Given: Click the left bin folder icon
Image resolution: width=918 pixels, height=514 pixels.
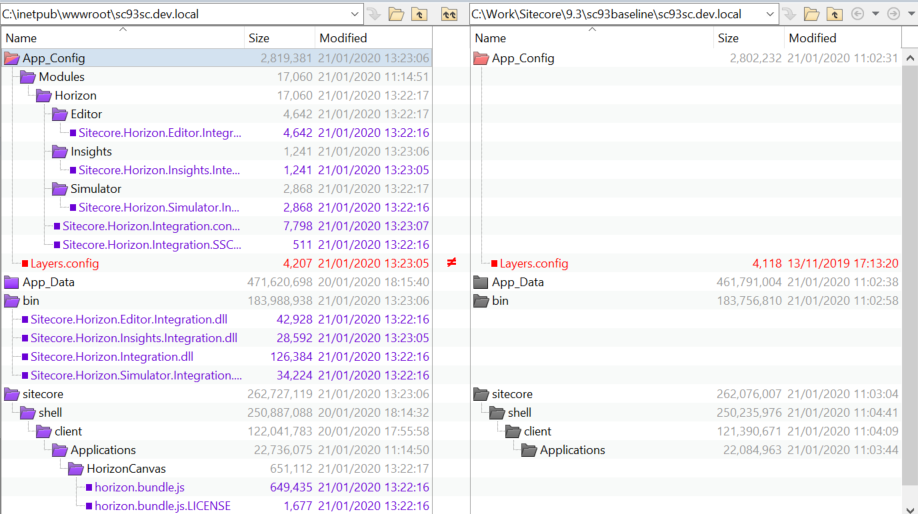Looking at the screenshot, I should (x=12, y=301).
